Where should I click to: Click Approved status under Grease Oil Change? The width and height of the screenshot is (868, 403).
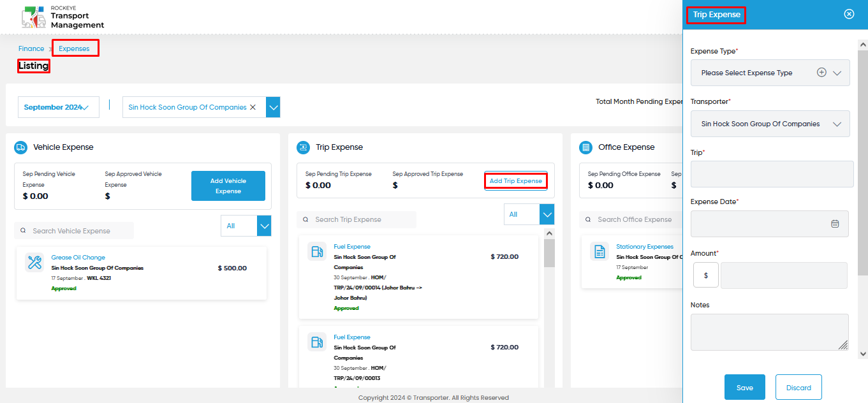tap(64, 288)
